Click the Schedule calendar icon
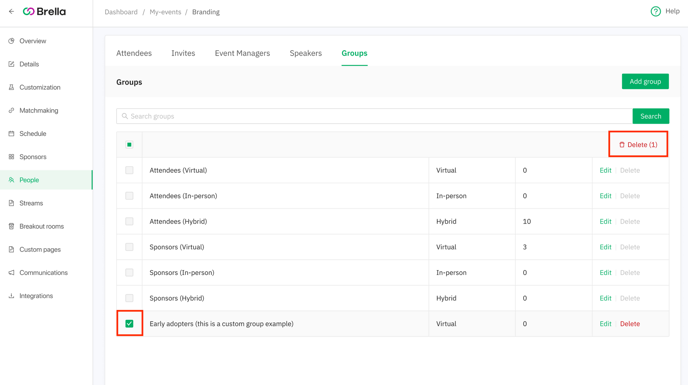 coord(11,133)
